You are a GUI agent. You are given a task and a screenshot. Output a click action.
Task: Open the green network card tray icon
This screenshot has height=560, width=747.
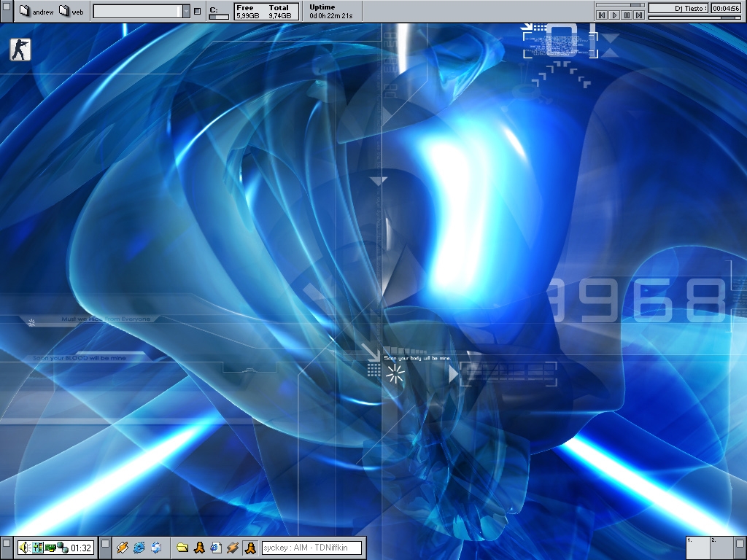tap(50, 548)
